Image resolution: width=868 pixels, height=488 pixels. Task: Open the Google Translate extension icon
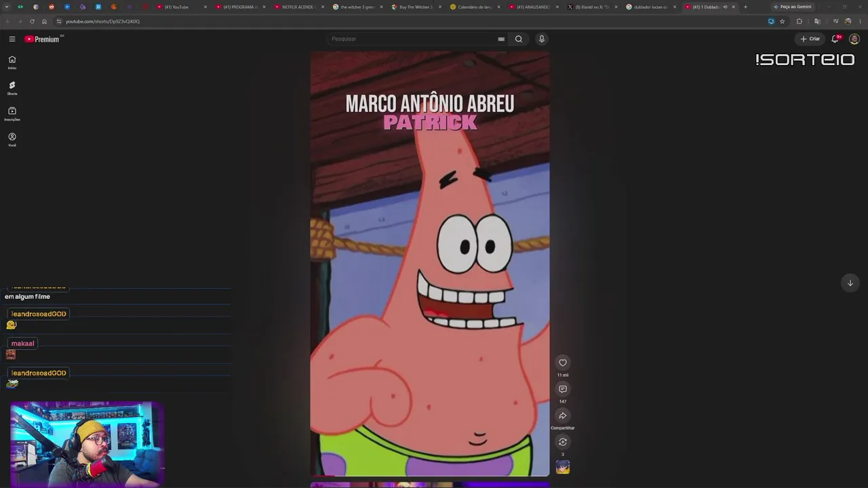(817, 22)
